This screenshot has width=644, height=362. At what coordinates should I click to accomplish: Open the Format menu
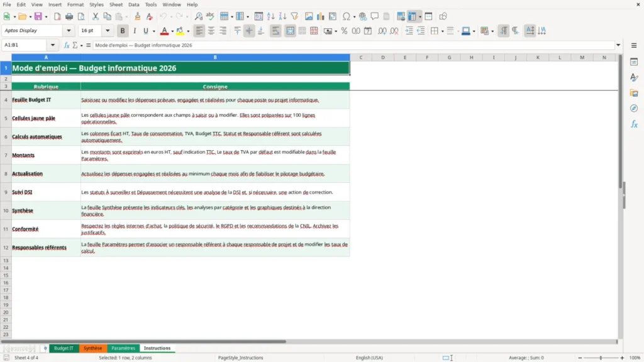[x=75, y=4]
